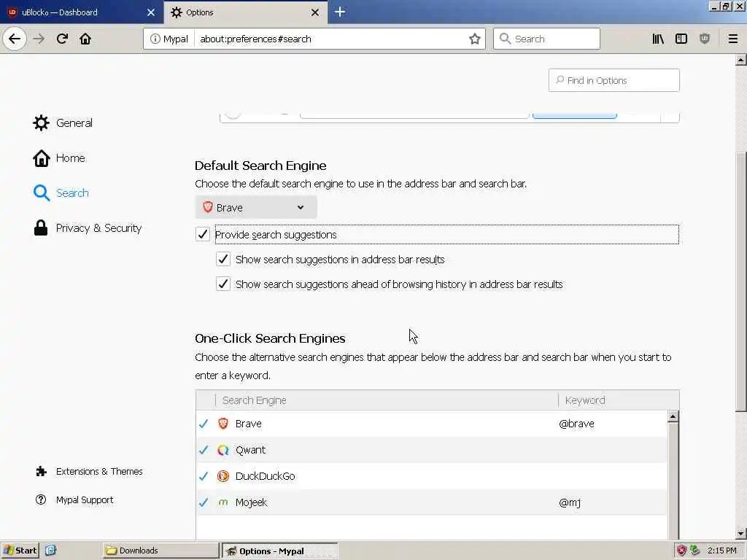Go back with the back arrow button
Viewport: 747px width, 560px height.
15,39
